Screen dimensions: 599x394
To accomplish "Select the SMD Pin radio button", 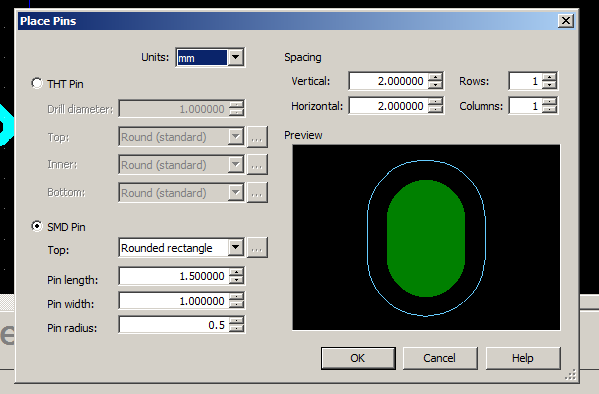I will coord(37,226).
